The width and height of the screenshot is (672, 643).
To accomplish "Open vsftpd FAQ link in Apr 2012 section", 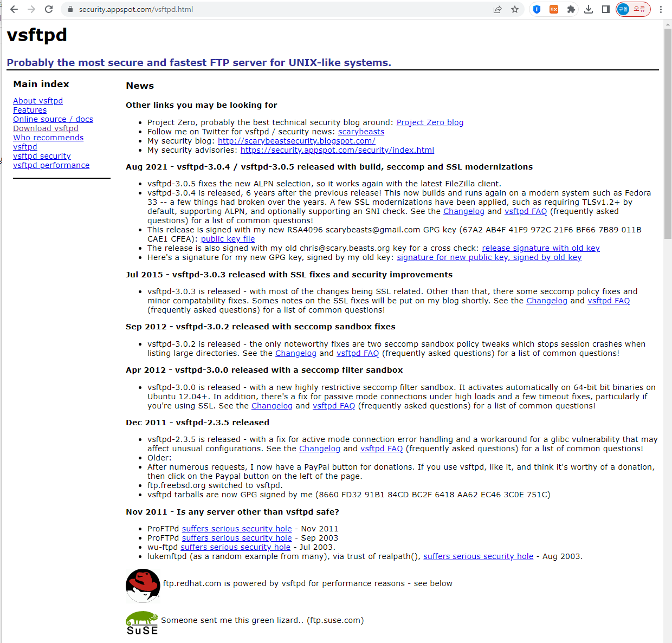I will coord(334,406).
